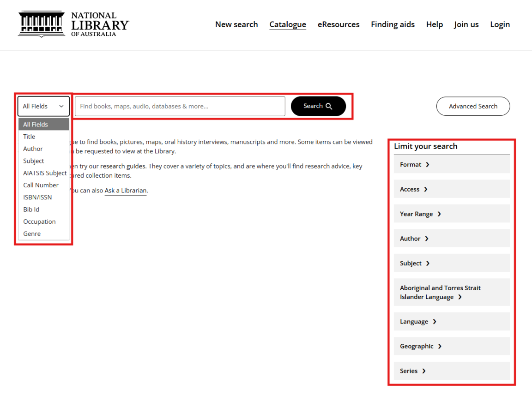Click inside the catalogue search box

(180, 106)
